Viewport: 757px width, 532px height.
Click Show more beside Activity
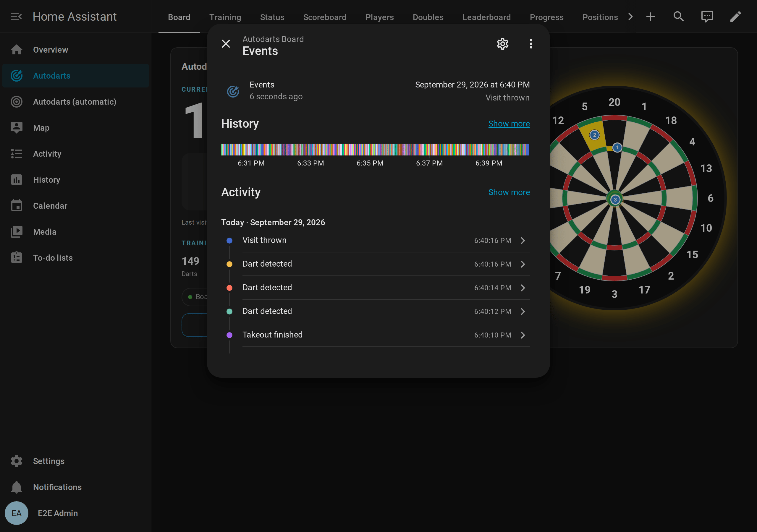[x=509, y=192]
